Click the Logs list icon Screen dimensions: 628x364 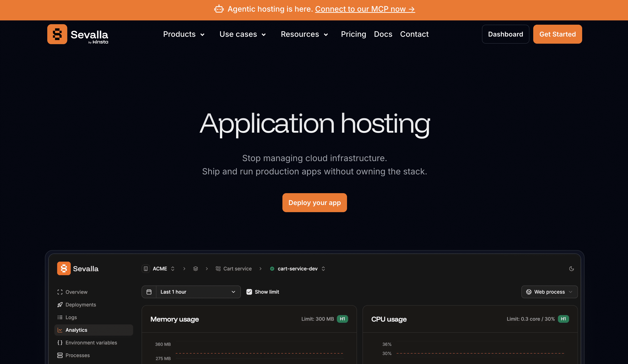pos(60,317)
